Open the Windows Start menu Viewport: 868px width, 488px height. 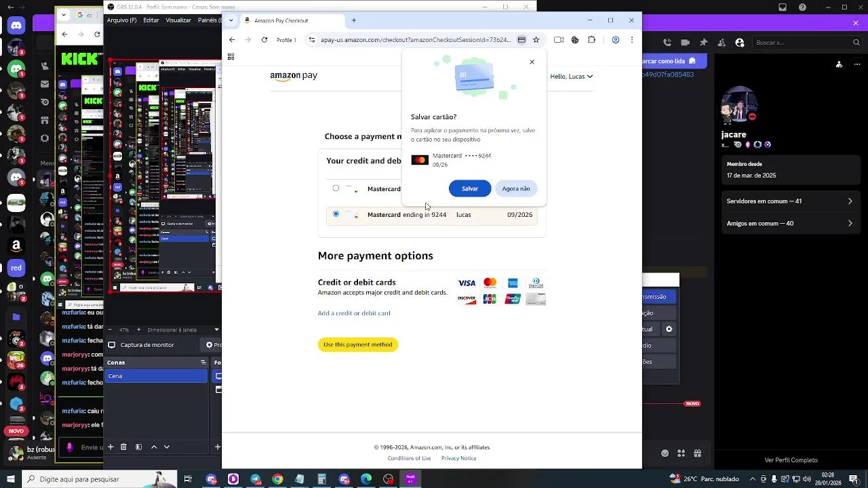tap(10, 479)
